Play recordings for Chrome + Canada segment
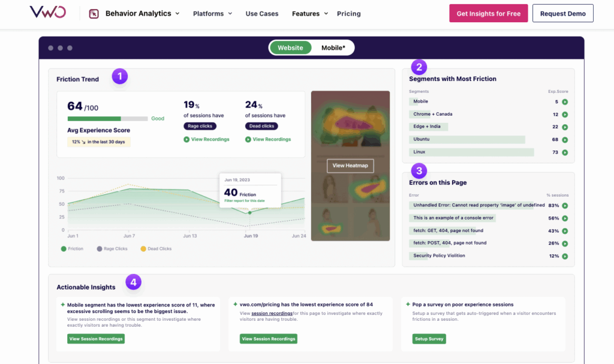The height and width of the screenshot is (364, 614). [x=565, y=115]
